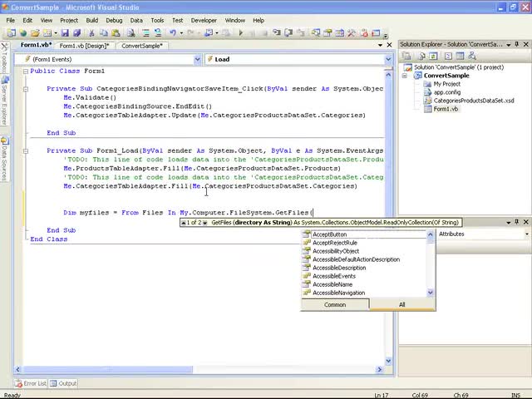The width and height of the screenshot is (532, 399).
Task: Open the Build menu
Action: pyautogui.click(x=92, y=20)
